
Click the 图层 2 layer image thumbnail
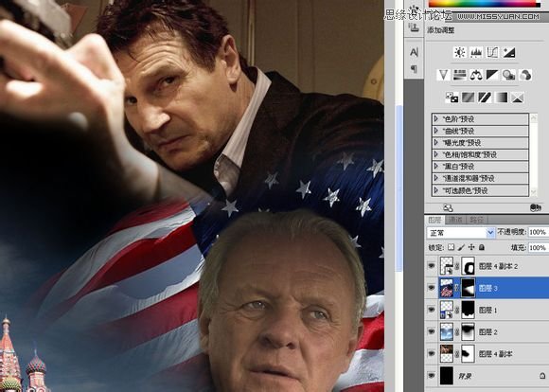[447, 331]
